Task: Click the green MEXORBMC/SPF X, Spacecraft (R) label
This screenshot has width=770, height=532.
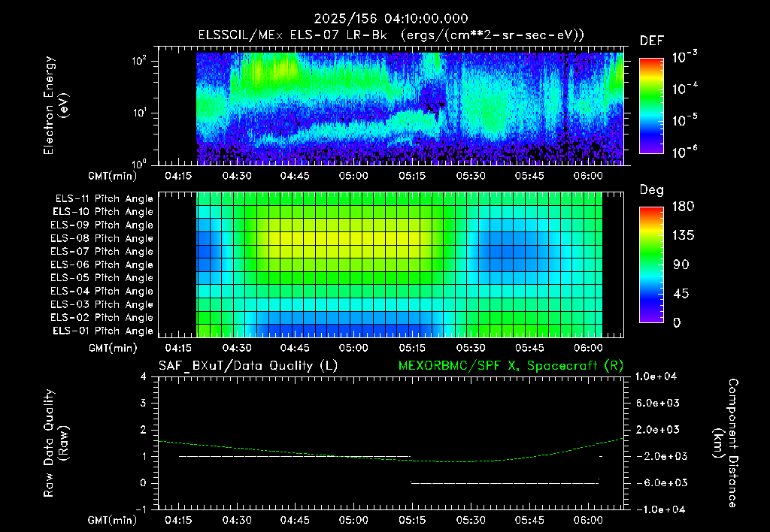Action: [511, 366]
